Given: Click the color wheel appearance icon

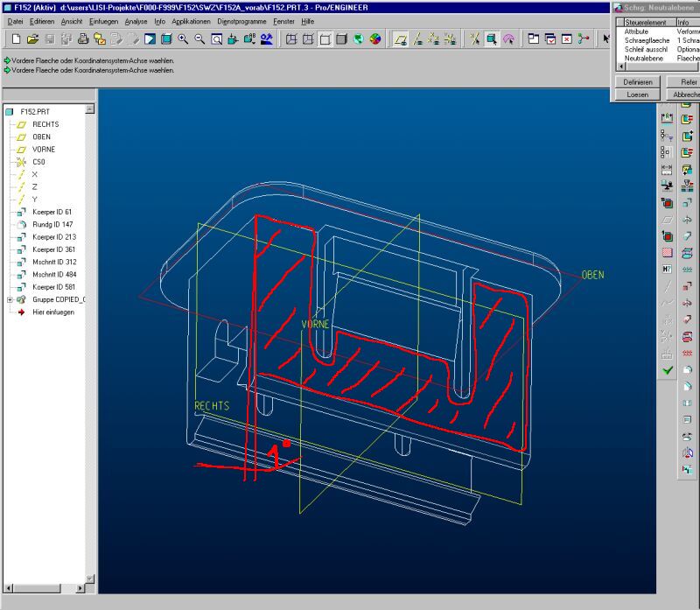Looking at the screenshot, I should (x=375, y=39).
